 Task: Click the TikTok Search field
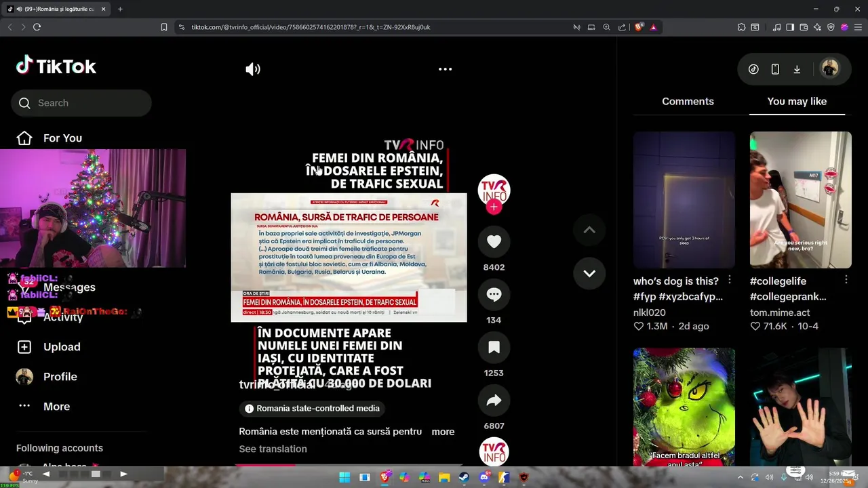click(x=81, y=103)
